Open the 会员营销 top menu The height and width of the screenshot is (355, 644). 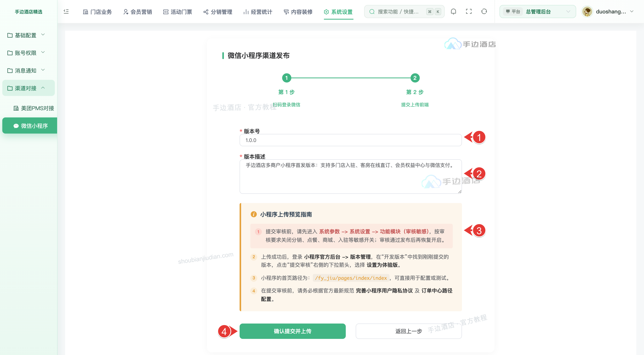pyautogui.click(x=138, y=12)
